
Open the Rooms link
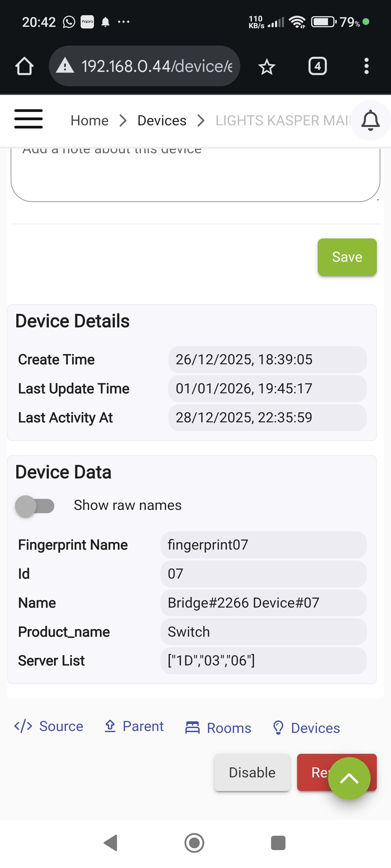[218, 728]
